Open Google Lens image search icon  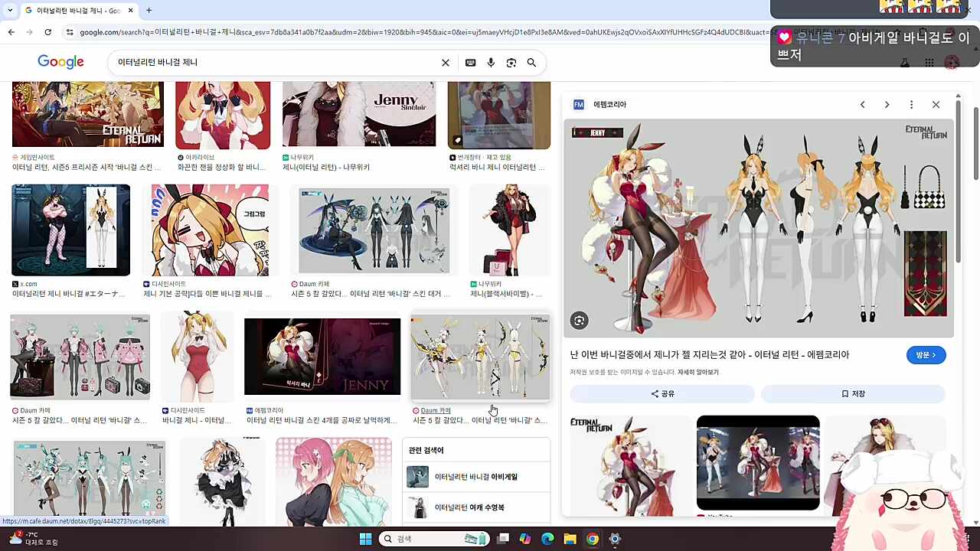click(x=511, y=63)
